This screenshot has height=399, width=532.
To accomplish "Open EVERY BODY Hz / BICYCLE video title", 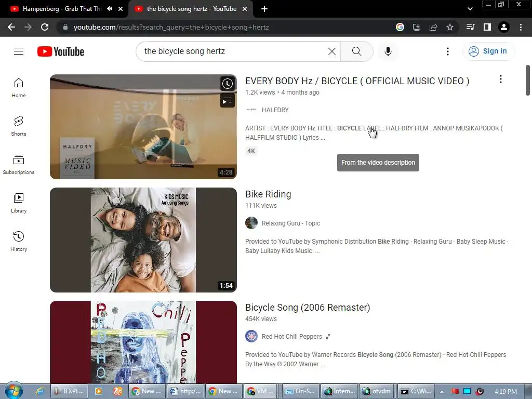I will [357, 81].
